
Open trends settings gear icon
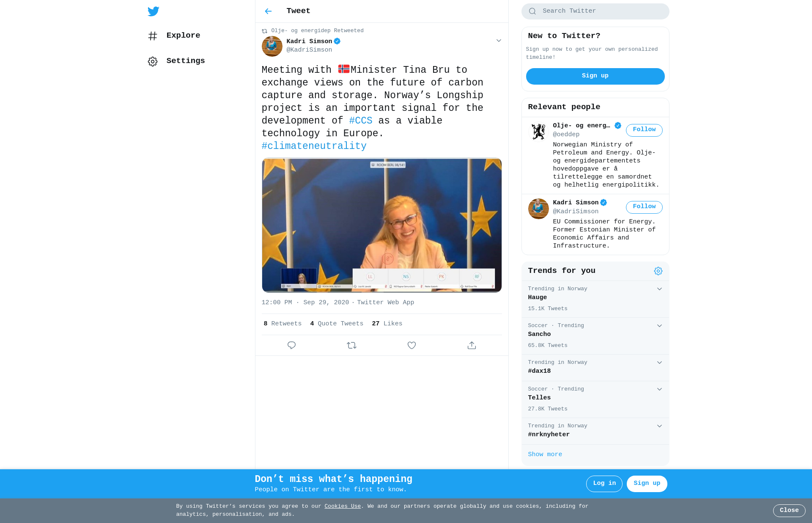click(x=658, y=271)
